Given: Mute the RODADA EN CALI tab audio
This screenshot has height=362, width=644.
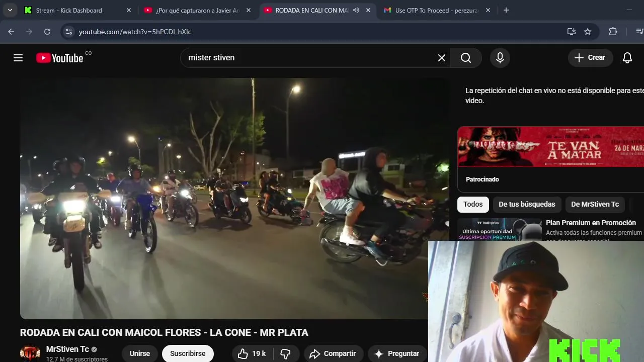Looking at the screenshot, I should click(356, 10).
